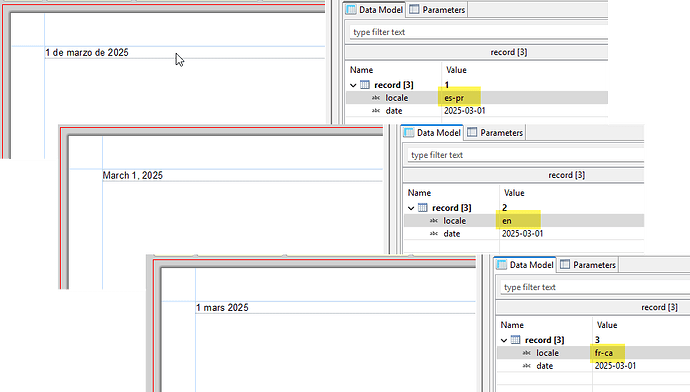Switch to the Parameters tab in the middle panel
This screenshot has width=690, height=392.
(495, 132)
